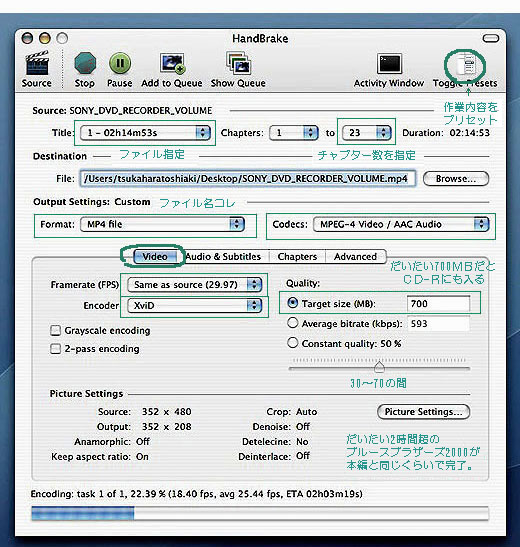520x547 pixels.
Task: Click the Picture Settings section heading
Action: pyautogui.click(x=86, y=394)
